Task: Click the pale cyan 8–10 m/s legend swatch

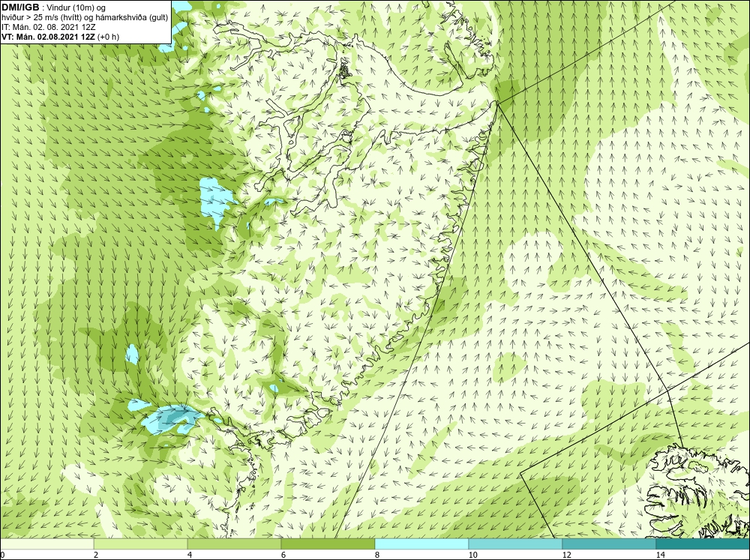Action: (421, 544)
